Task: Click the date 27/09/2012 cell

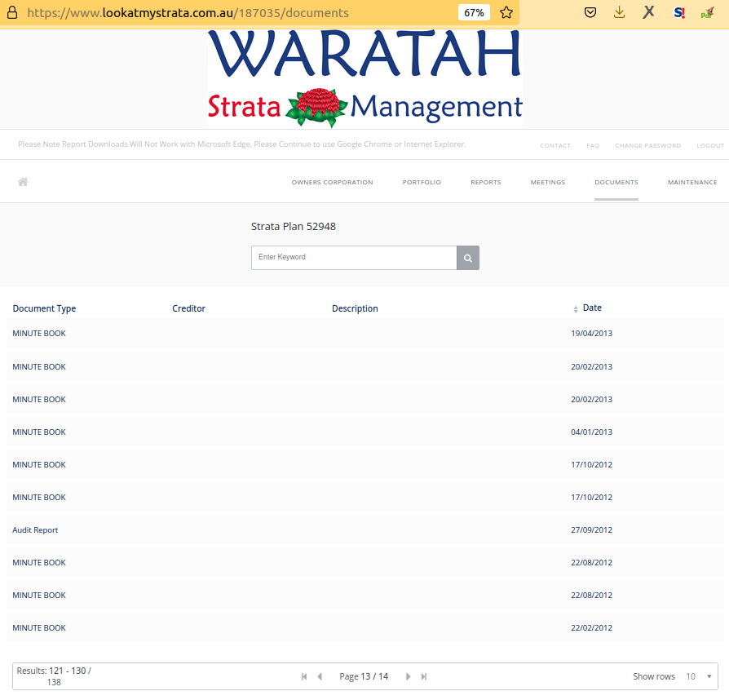Action: [x=591, y=530]
